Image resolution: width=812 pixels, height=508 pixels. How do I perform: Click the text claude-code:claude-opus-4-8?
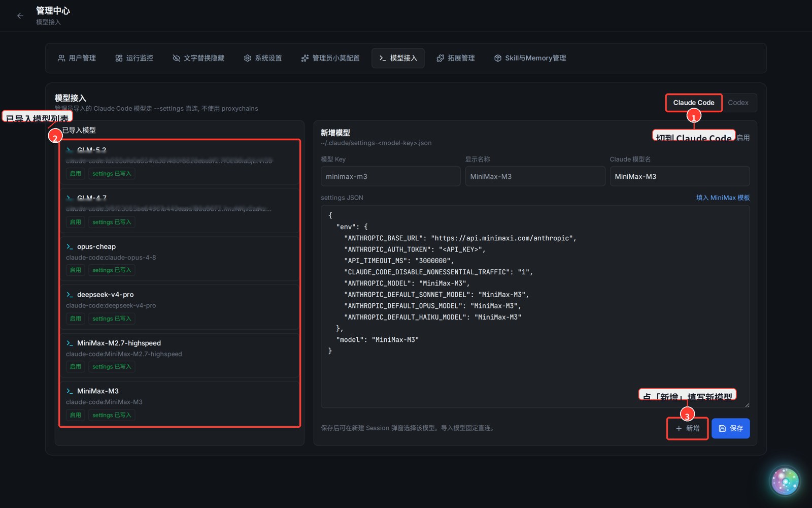coord(111,258)
